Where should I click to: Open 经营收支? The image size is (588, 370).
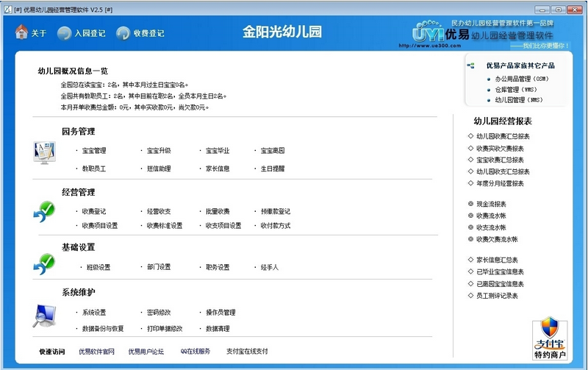coord(159,212)
